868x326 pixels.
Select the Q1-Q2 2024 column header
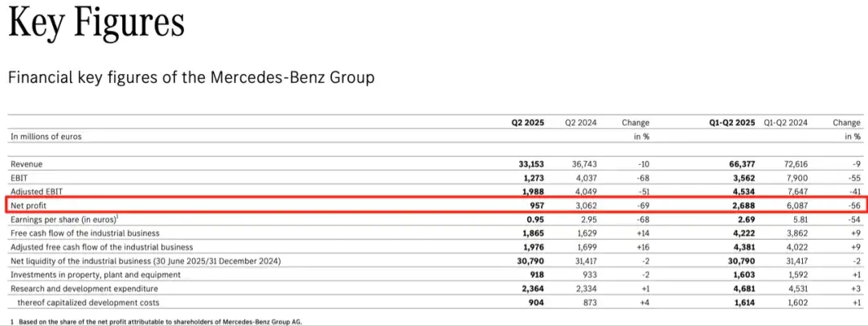click(x=786, y=123)
